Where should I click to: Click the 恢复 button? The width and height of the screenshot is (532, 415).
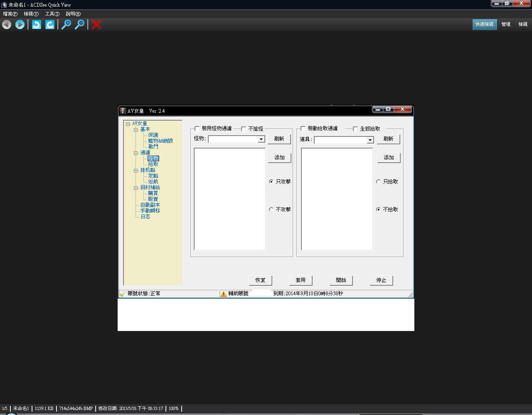pyautogui.click(x=260, y=280)
